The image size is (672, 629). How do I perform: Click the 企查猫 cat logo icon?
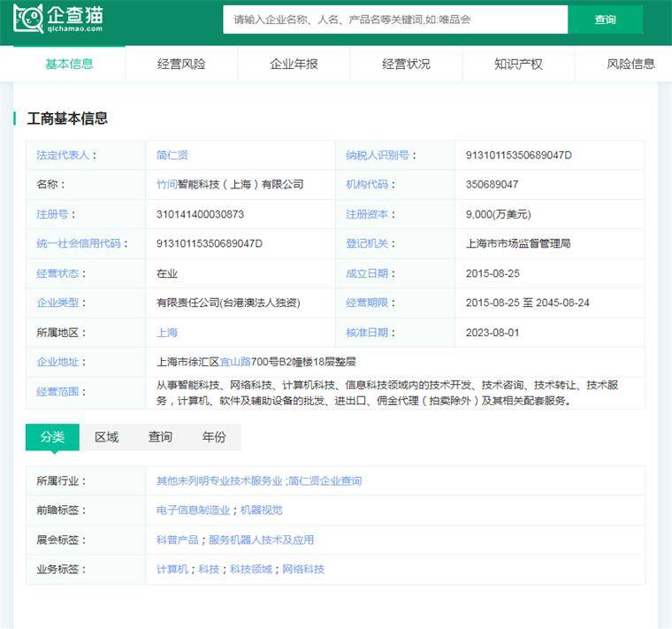(28, 19)
